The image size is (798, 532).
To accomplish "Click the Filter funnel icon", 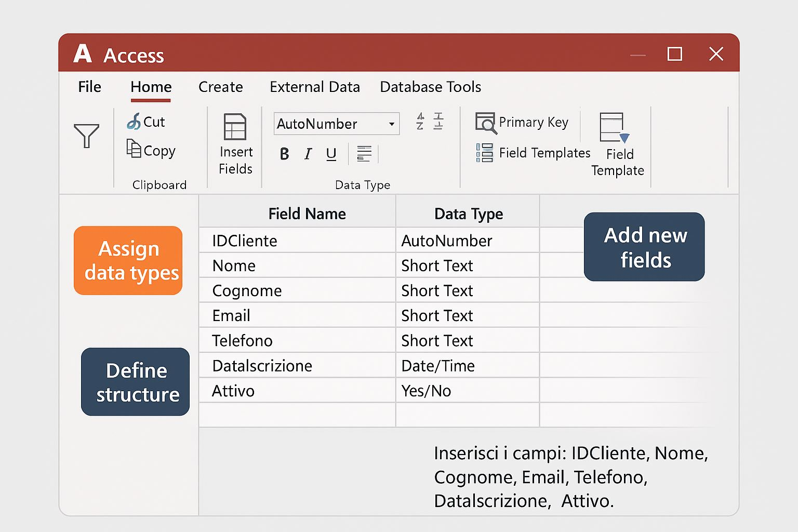I will pyautogui.click(x=86, y=136).
